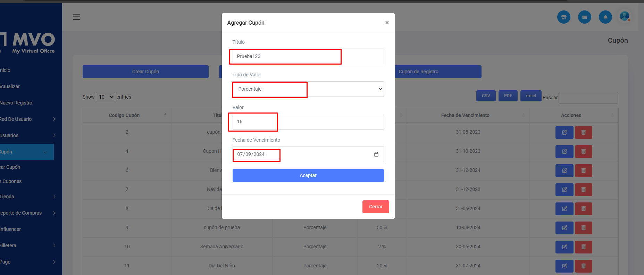644x275 pixels.
Task: Click the red Cerrar button
Action: pos(375,207)
